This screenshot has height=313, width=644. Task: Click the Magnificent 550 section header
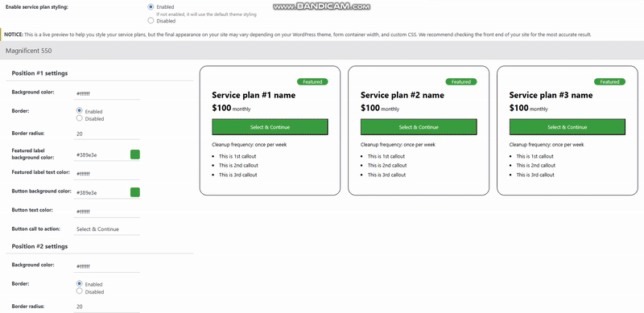click(322, 51)
